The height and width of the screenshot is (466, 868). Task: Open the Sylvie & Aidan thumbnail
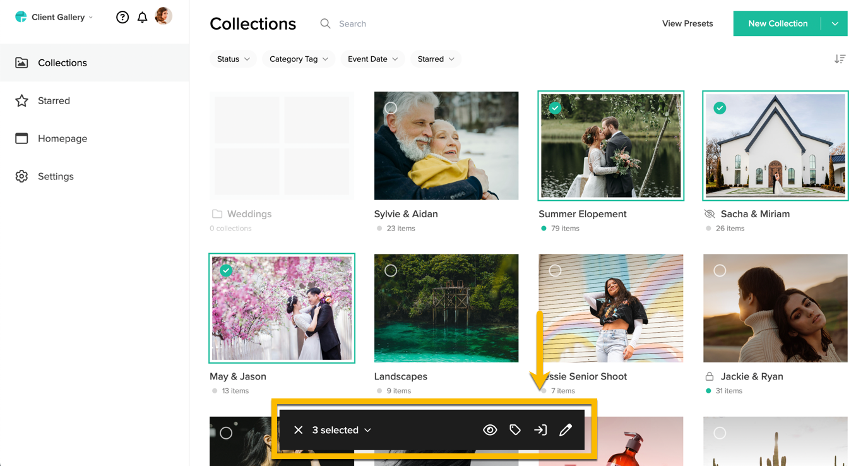pos(446,146)
